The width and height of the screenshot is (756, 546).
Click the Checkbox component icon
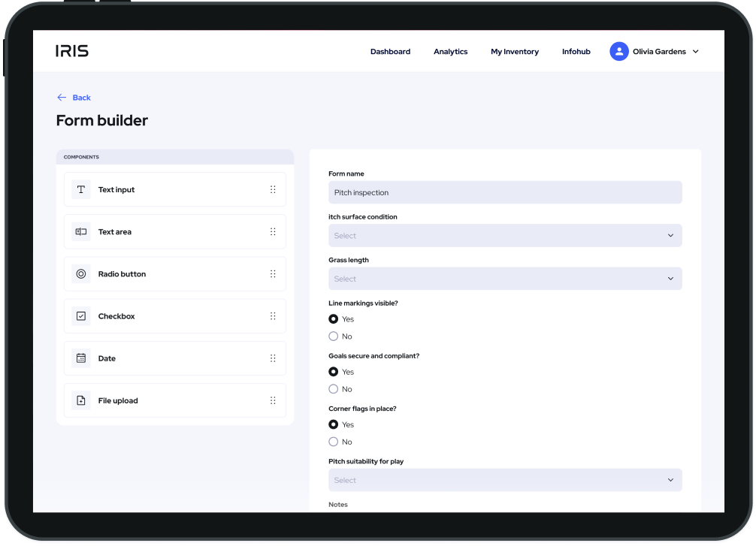(80, 315)
